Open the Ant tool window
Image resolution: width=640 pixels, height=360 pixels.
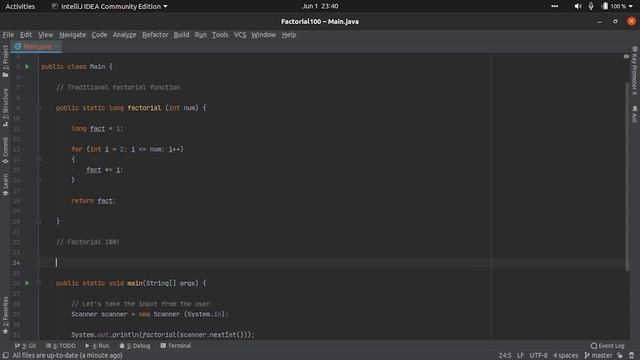tap(634, 114)
